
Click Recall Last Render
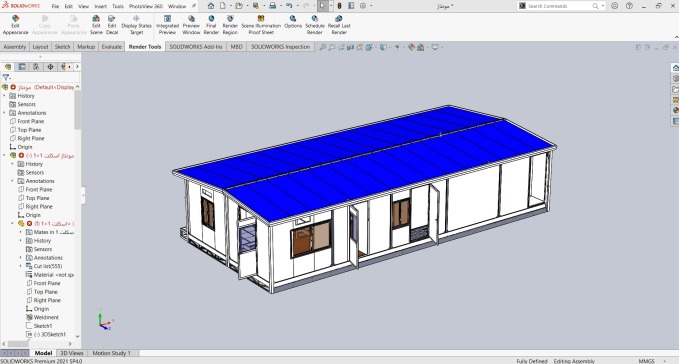click(x=339, y=25)
